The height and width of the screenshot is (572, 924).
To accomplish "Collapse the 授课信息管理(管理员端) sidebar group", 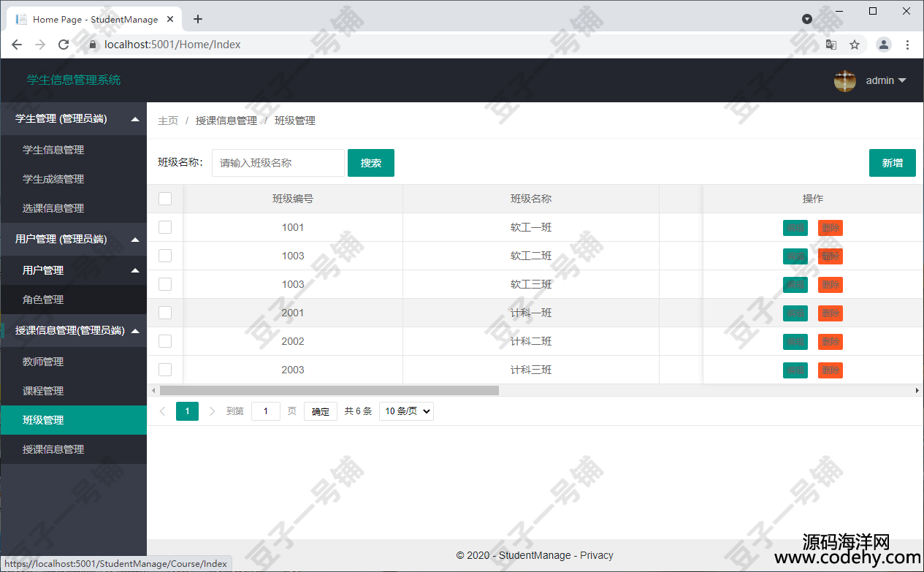I will point(73,330).
